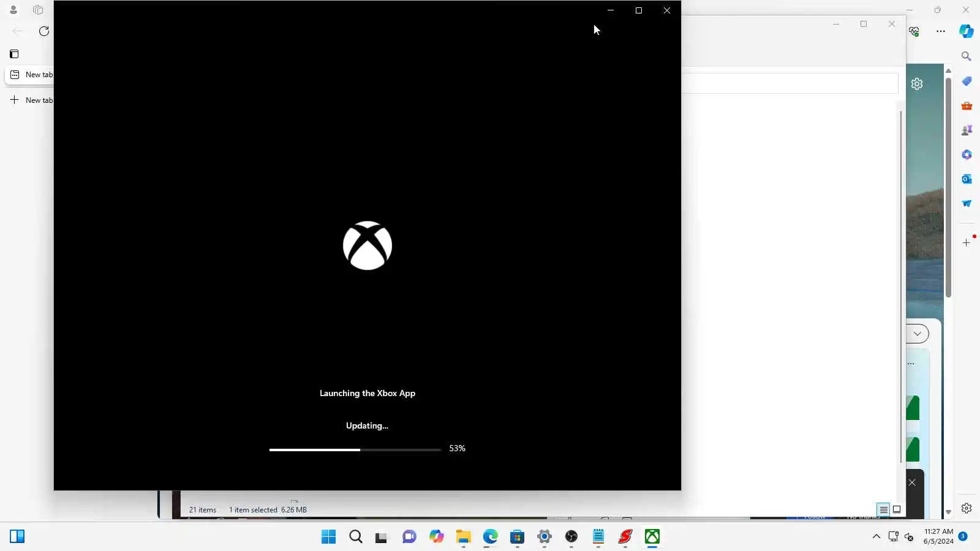
Task: Open Edge browser essentials heart icon
Action: click(x=914, y=31)
